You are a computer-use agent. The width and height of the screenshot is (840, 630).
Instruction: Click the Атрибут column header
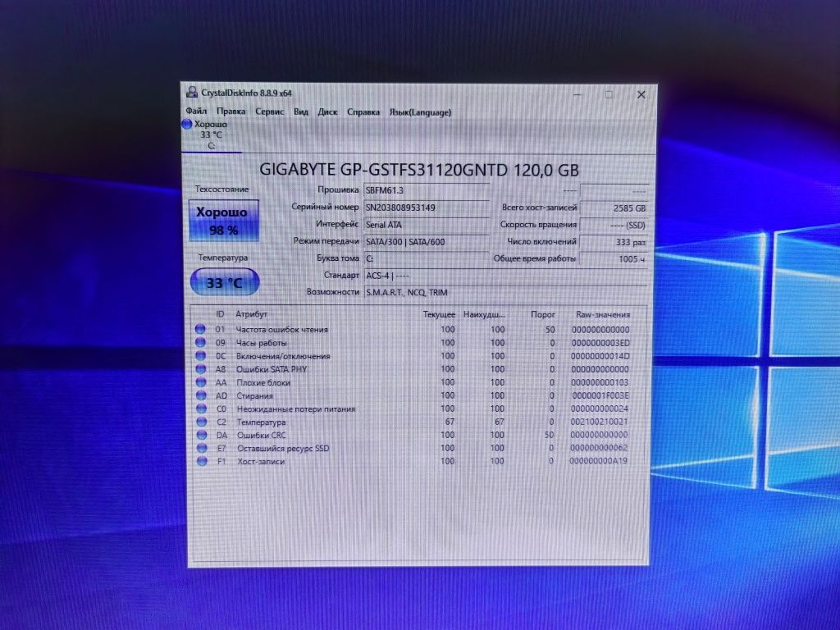point(251,314)
